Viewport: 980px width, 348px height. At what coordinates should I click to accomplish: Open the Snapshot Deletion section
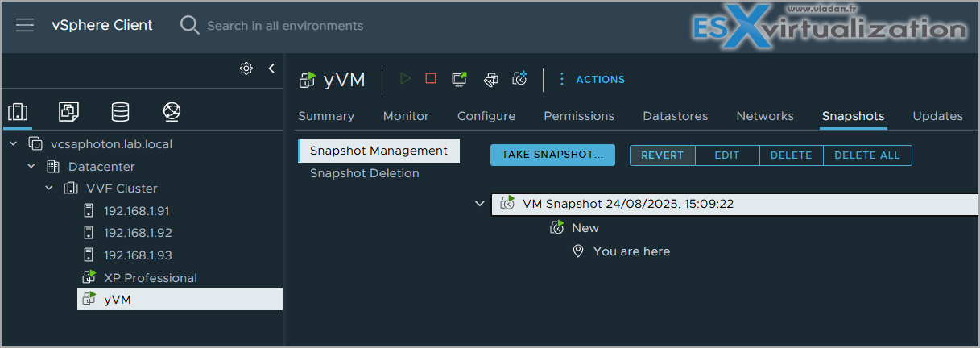click(365, 173)
